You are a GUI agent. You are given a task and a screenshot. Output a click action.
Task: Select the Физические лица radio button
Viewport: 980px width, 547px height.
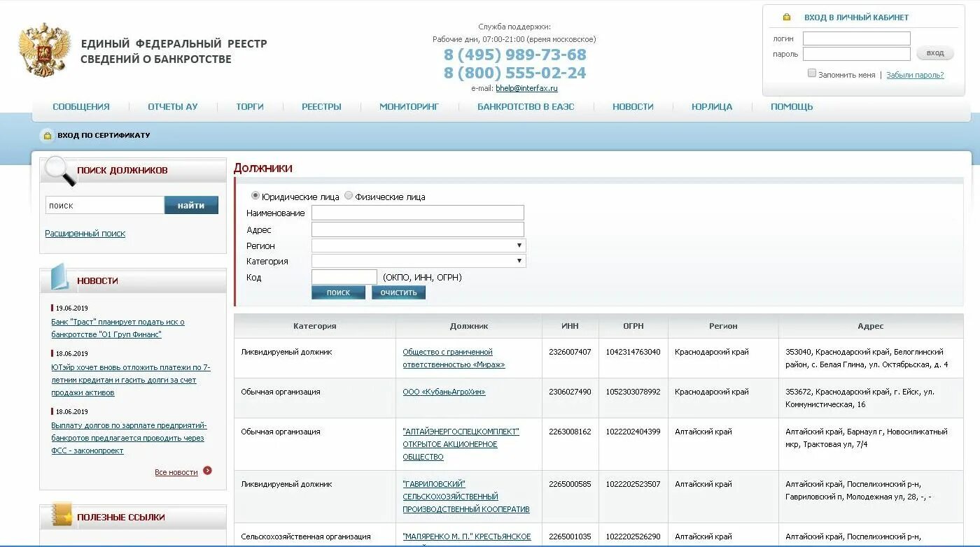pyautogui.click(x=348, y=197)
